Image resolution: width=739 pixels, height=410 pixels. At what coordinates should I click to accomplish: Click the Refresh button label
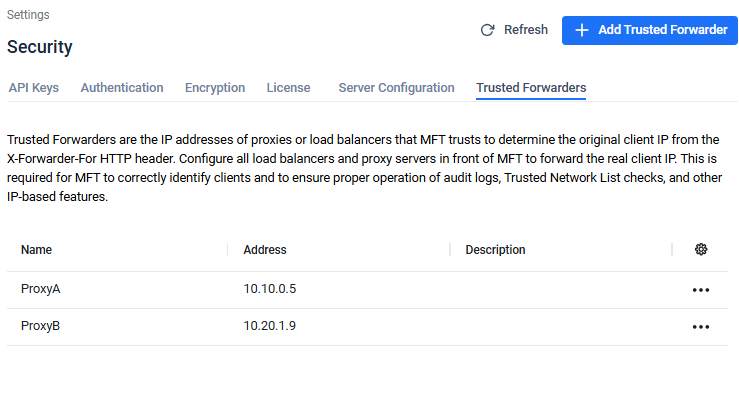click(526, 30)
